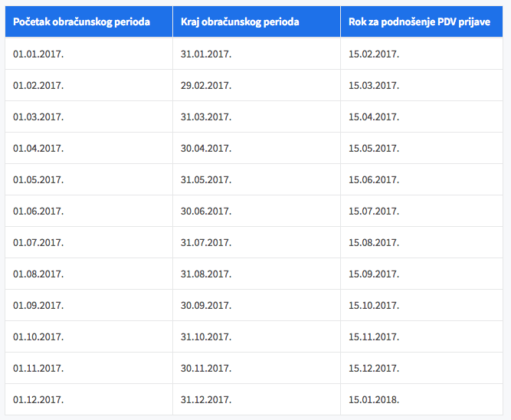The height and width of the screenshot is (420, 511).
Task: Select the cell with start date 01.01.2017.
Action: point(89,54)
